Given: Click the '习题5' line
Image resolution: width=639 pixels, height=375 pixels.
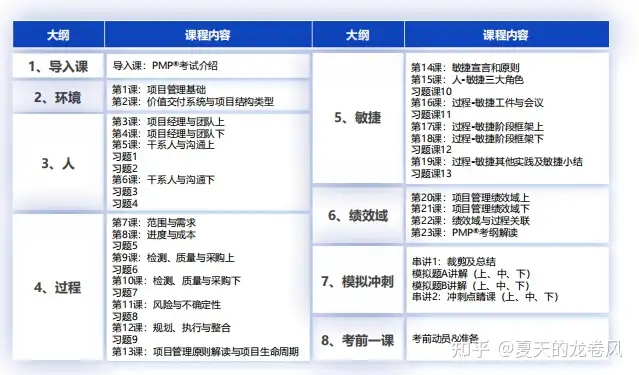Looking at the screenshot, I should [x=125, y=246].
